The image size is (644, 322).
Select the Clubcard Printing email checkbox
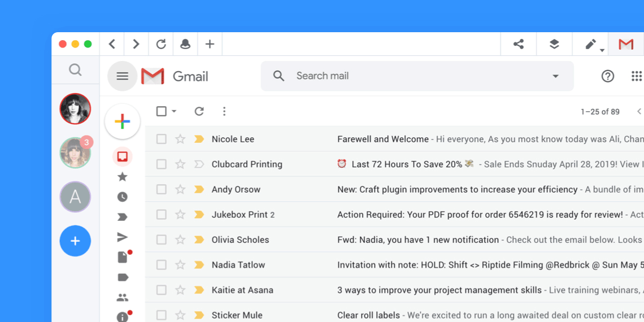click(x=162, y=164)
